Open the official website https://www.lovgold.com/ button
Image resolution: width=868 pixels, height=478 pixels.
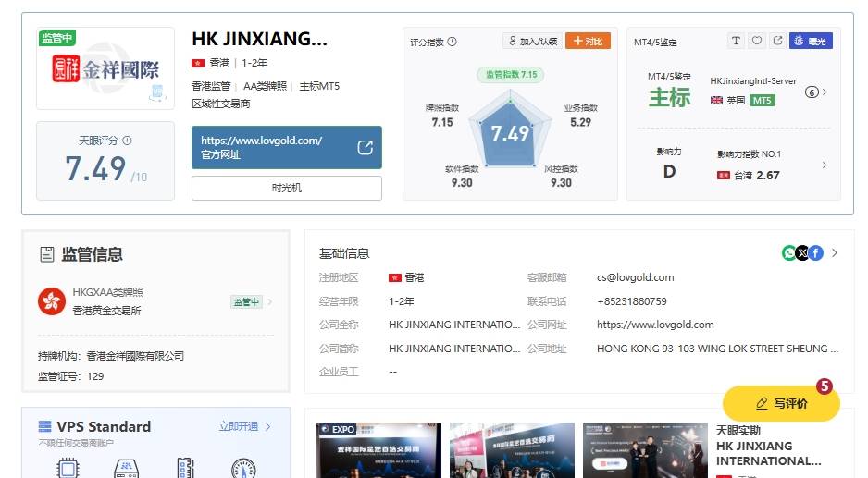pos(287,147)
